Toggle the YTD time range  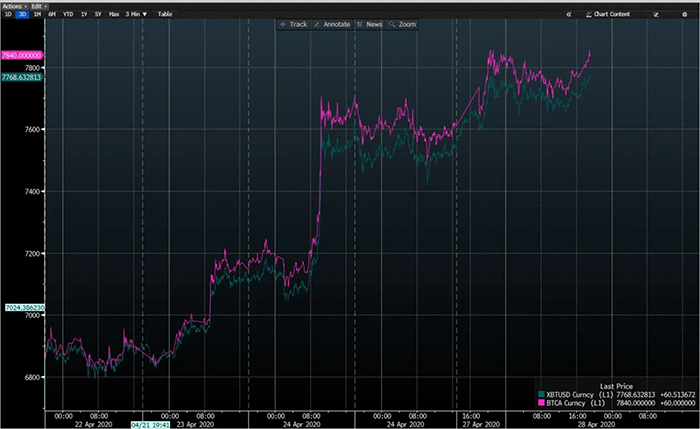pyautogui.click(x=66, y=15)
